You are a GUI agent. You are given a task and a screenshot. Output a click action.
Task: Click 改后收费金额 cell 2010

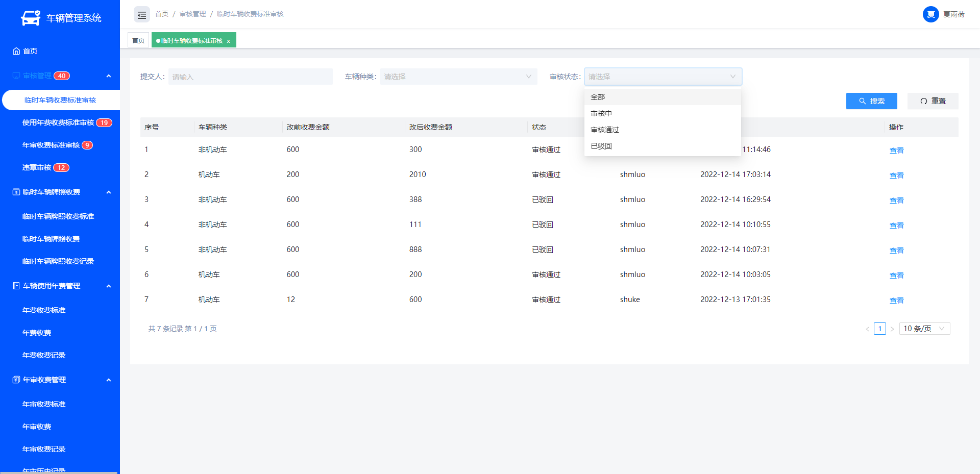point(418,174)
